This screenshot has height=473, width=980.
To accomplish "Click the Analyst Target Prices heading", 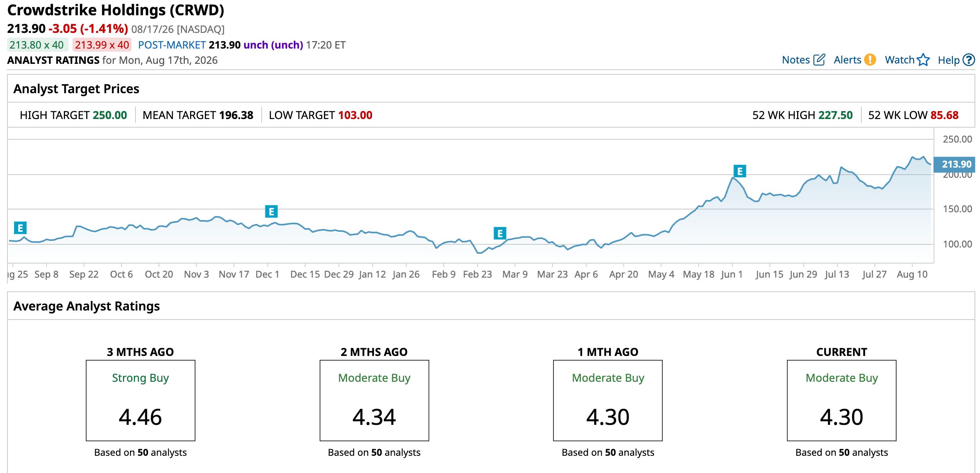I will 76,89.
